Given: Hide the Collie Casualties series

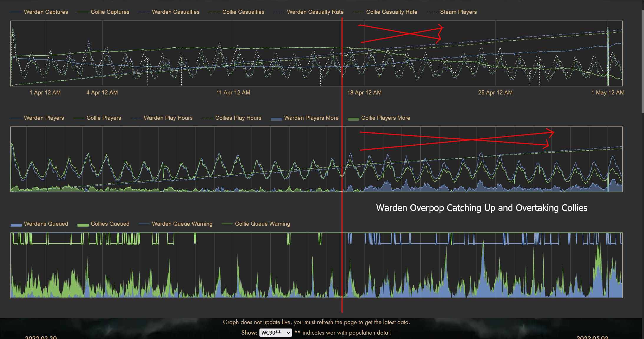Looking at the screenshot, I should [243, 12].
